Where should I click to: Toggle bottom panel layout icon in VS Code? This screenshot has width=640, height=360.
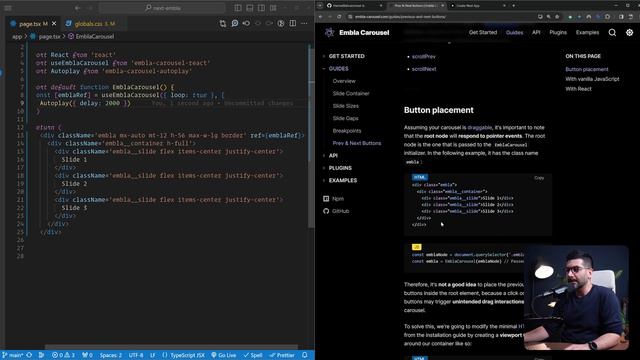(250, 8)
